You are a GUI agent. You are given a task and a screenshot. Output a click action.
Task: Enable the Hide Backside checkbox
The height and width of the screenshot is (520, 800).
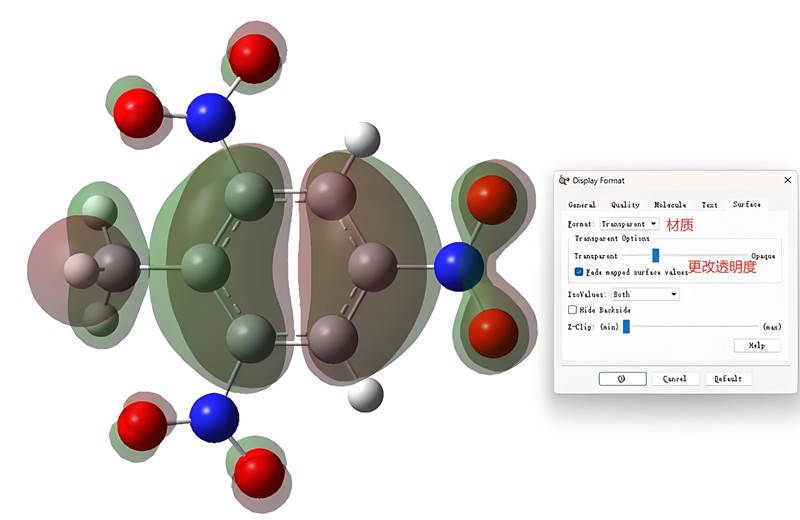pos(573,310)
